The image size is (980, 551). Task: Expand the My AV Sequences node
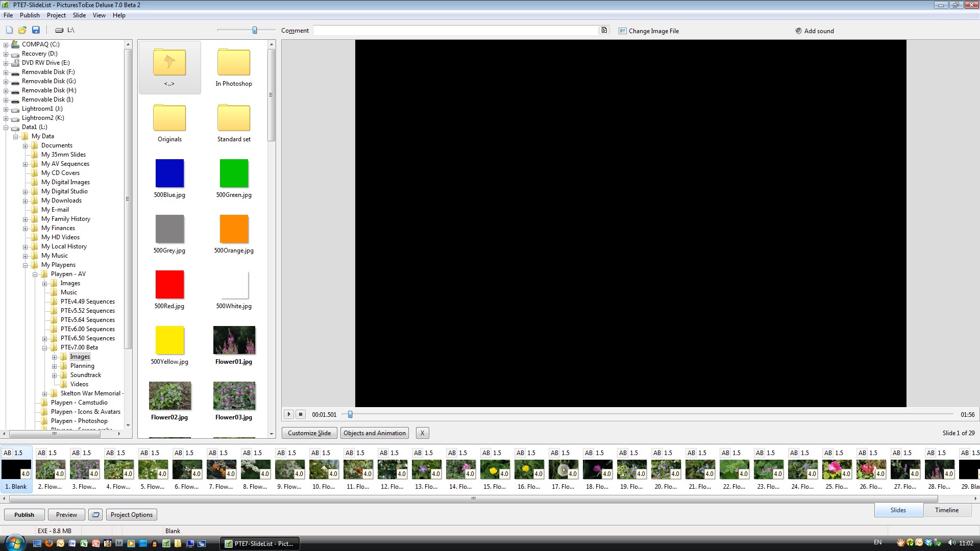pyautogui.click(x=25, y=164)
